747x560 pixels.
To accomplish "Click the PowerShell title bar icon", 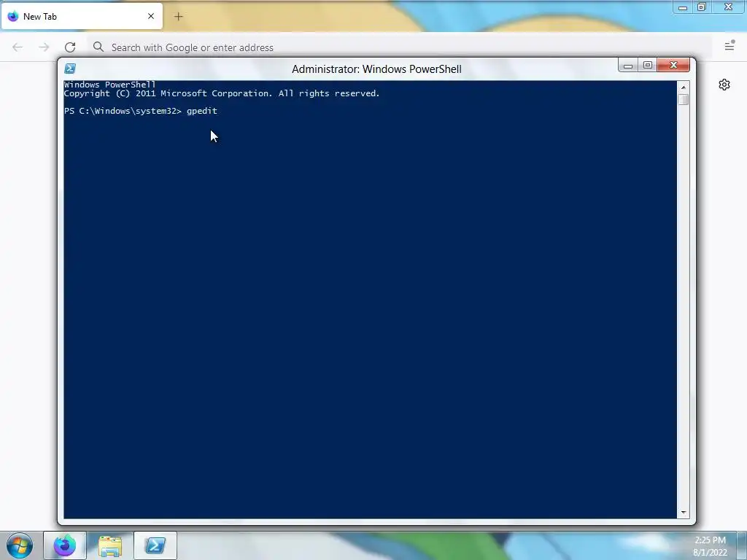I will (70, 69).
